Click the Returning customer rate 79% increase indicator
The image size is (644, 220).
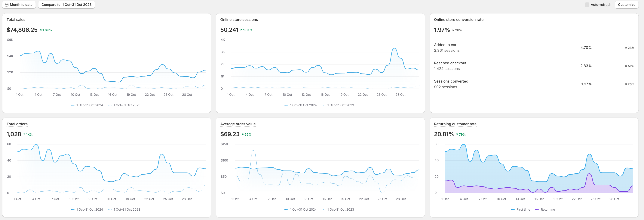click(x=461, y=134)
